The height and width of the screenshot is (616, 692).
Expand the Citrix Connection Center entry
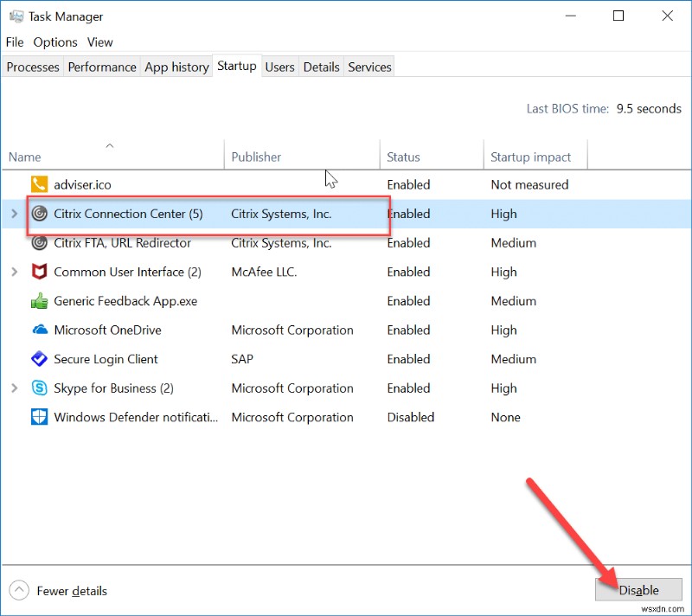(15, 214)
